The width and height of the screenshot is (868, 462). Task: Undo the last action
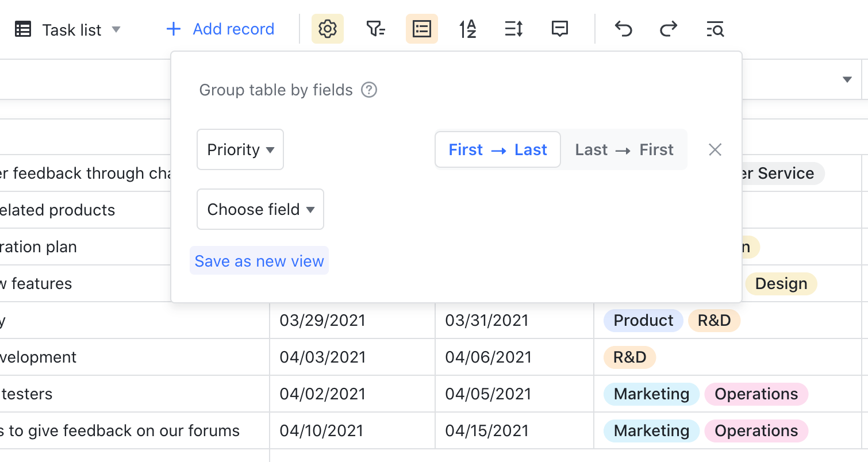624,29
